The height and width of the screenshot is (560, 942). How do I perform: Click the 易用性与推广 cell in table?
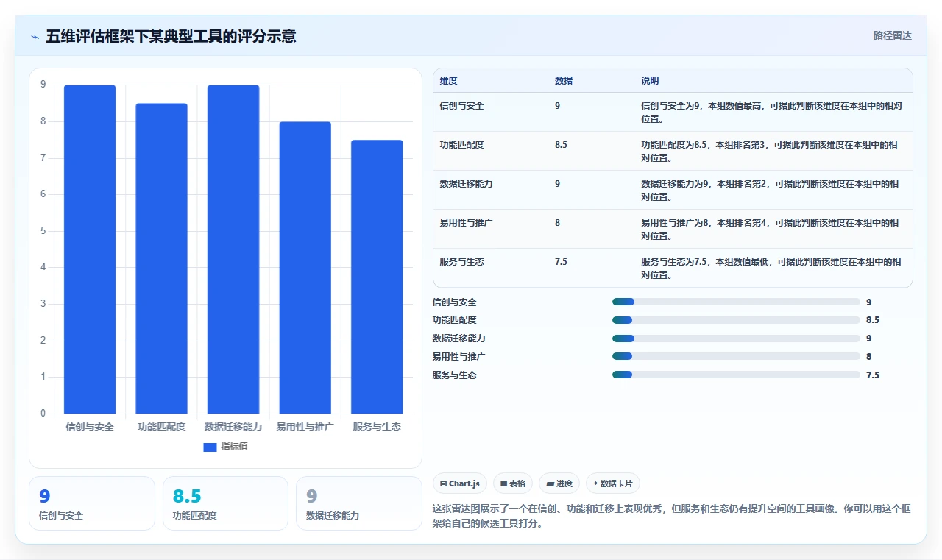[466, 223]
